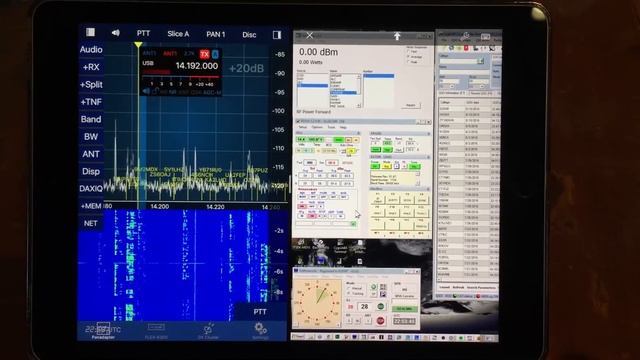Mute audio with the top speaker icon
This screenshot has width=640, height=360.
(x=116, y=33)
